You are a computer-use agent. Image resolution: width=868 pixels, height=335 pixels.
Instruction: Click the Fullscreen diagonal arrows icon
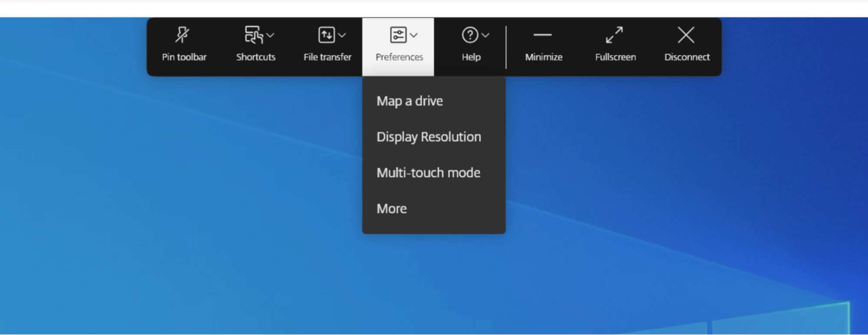(614, 35)
